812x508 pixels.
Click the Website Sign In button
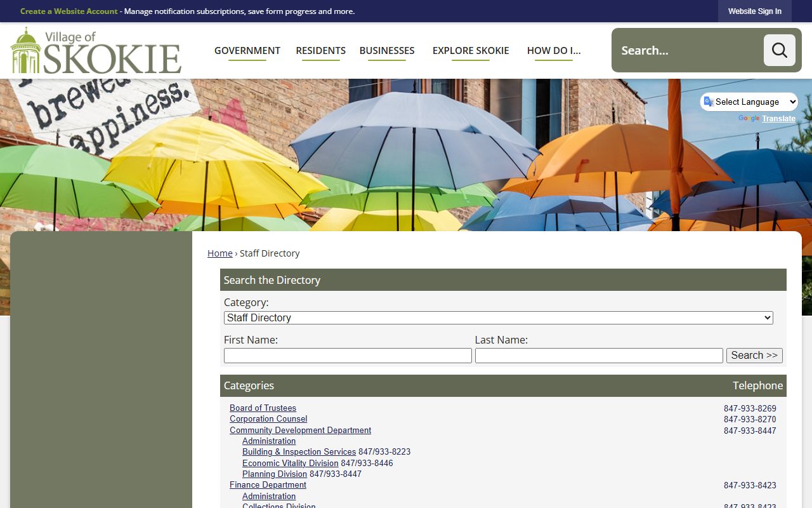coord(755,11)
